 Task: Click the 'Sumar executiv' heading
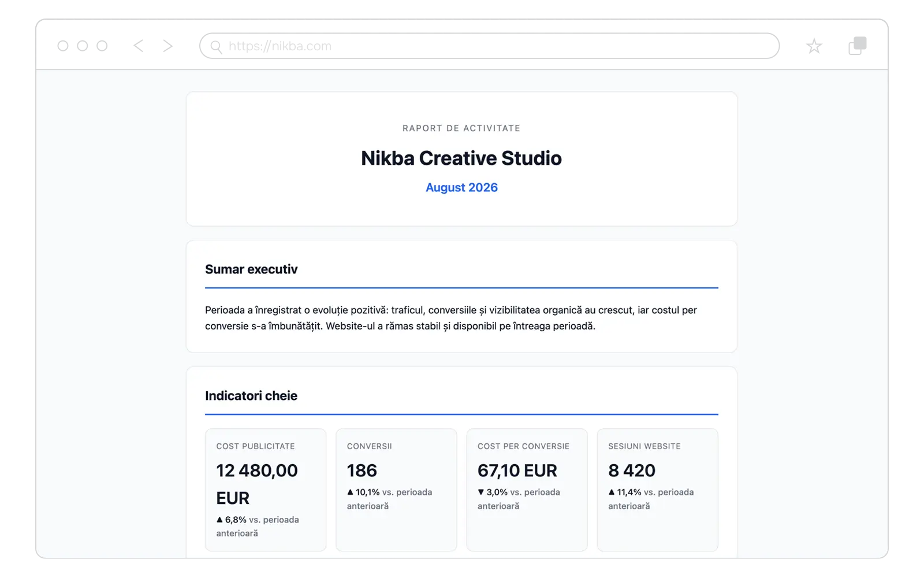(x=251, y=269)
